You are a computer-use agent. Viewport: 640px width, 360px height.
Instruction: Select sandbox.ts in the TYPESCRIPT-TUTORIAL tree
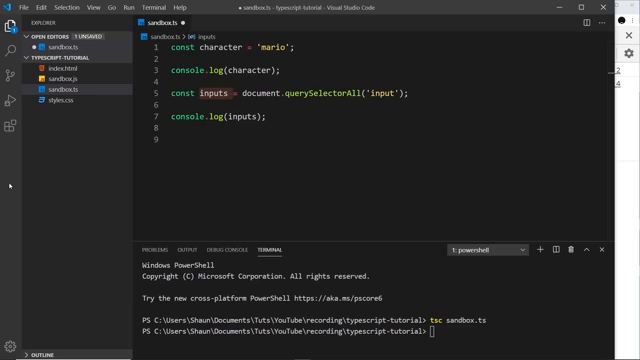coord(63,89)
